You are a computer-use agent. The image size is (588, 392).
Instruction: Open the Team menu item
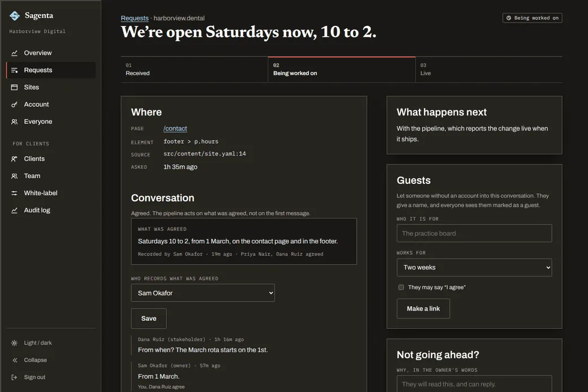(x=51, y=176)
